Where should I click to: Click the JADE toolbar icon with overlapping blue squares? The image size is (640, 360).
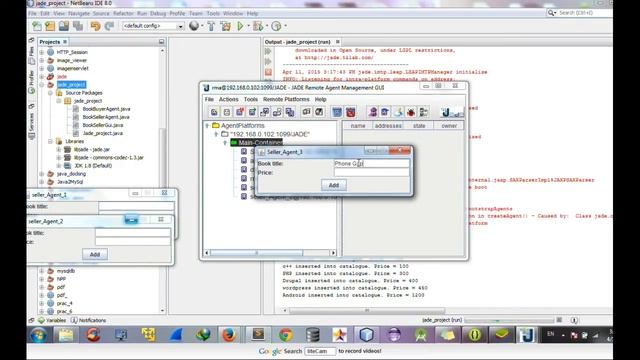point(290,112)
